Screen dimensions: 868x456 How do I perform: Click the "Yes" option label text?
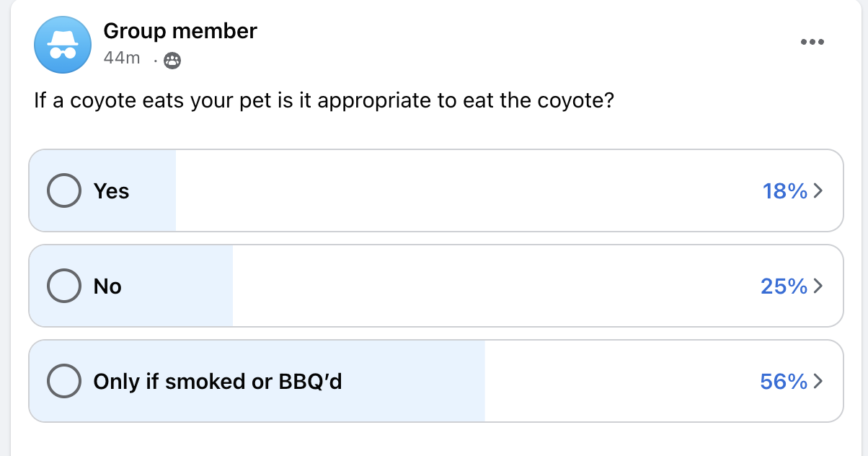[111, 191]
